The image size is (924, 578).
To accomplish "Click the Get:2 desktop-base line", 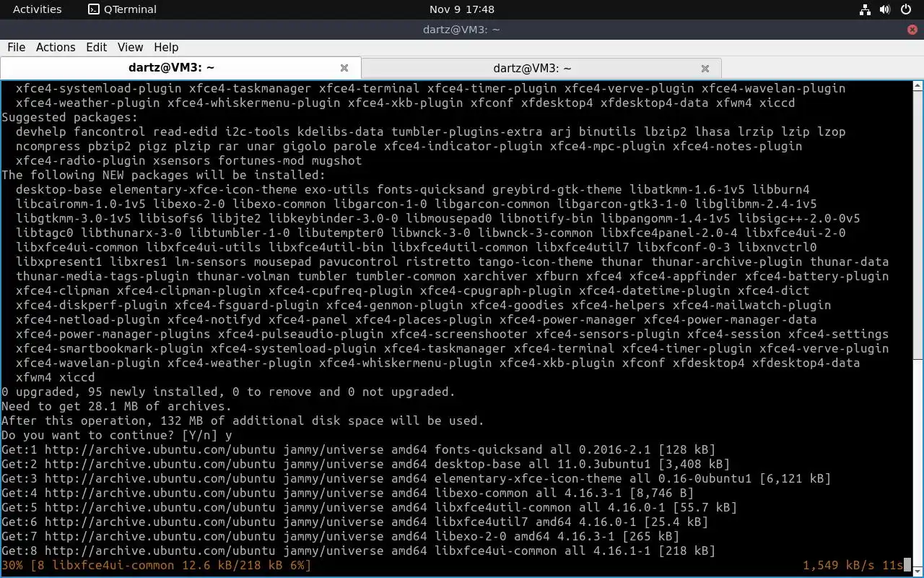I will click(x=365, y=464).
